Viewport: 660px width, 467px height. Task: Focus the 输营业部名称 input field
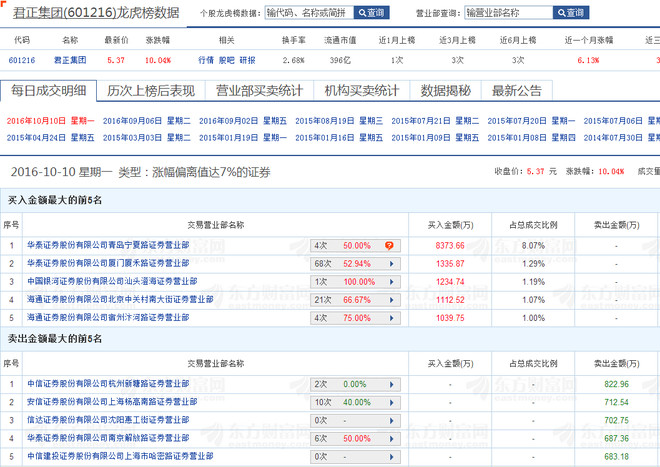[509, 13]
